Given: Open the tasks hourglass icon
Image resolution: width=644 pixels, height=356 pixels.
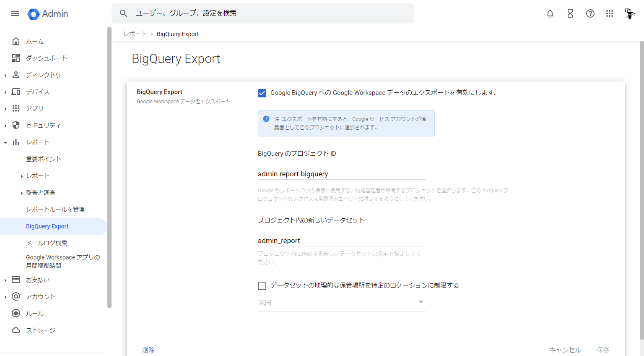Looking at the screenshot, I should tap(570, 13).
